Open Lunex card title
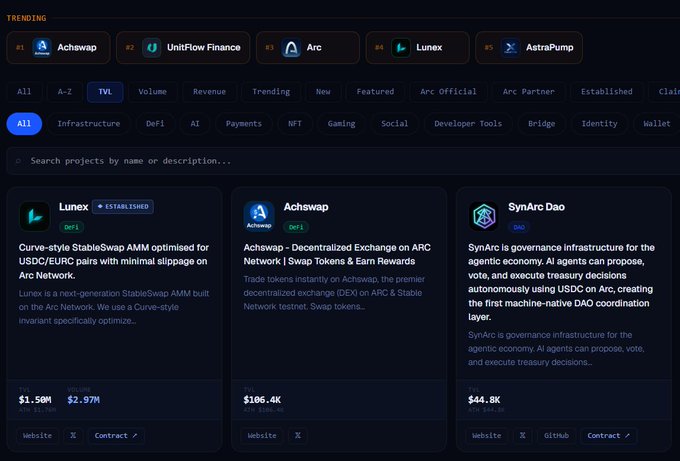680x461 pixels. pos(74,207)
